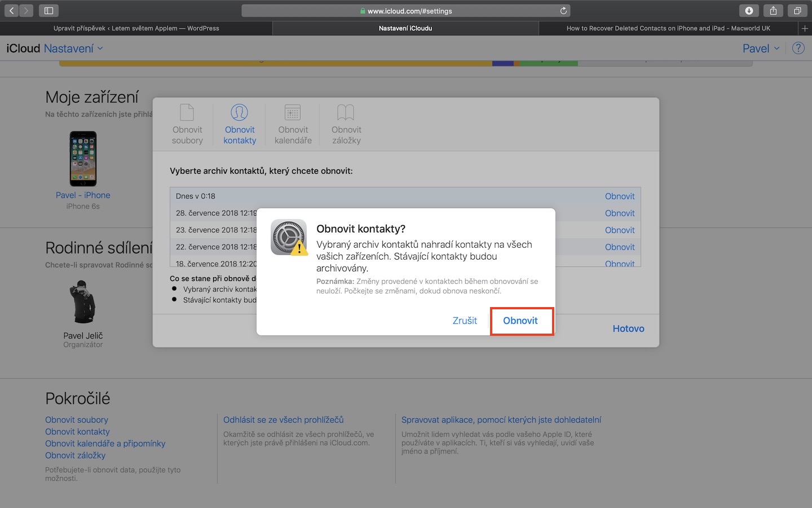Click the Pavel Jelič name label
Viewport: 812px width, 508px height.
point(83,336)
